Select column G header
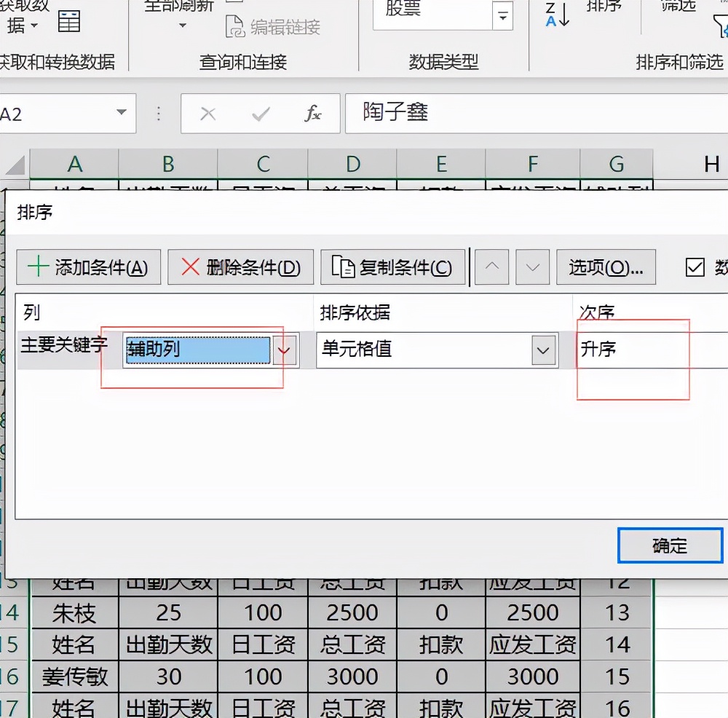 (x=617, y=164)
